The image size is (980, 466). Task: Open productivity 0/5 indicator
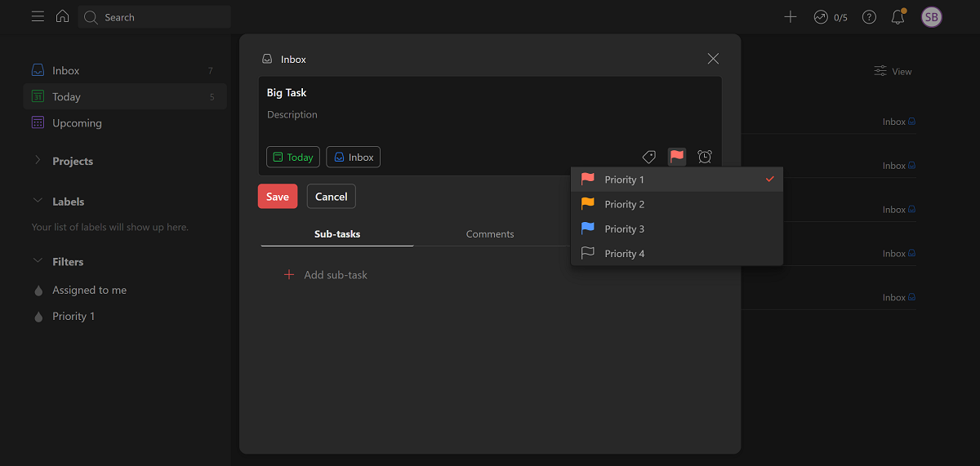coord(831,17)
